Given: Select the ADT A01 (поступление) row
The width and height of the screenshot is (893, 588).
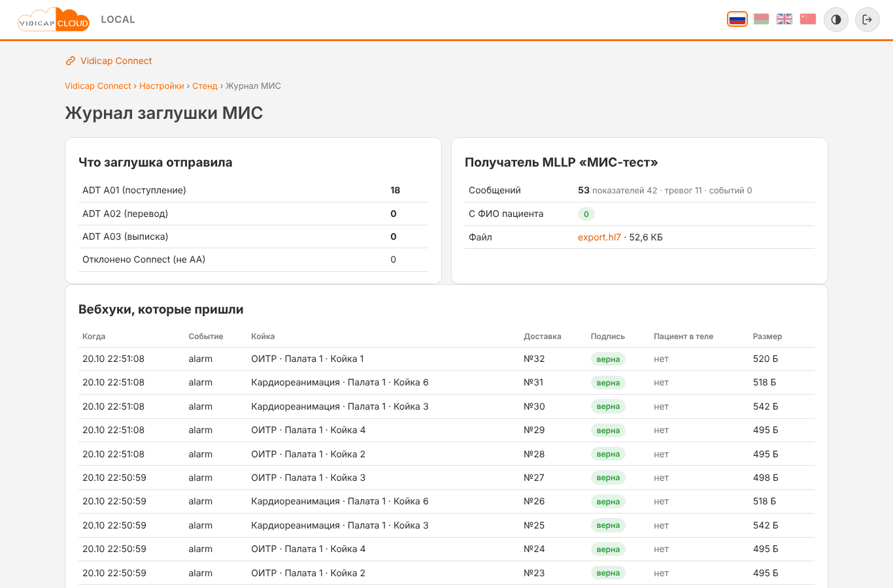Looking at the screenshot, I should tap(253, 190).
